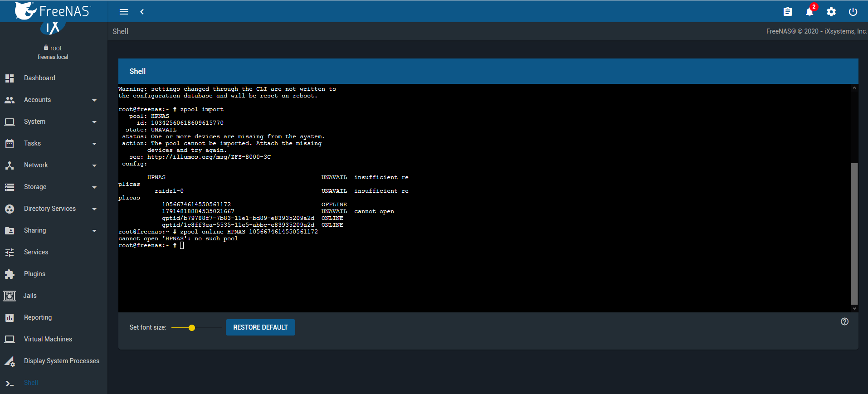The height and width of the screenshot is (394, 868).
Task: Open the task manager clipboard icon
Action: click(788, 12)
